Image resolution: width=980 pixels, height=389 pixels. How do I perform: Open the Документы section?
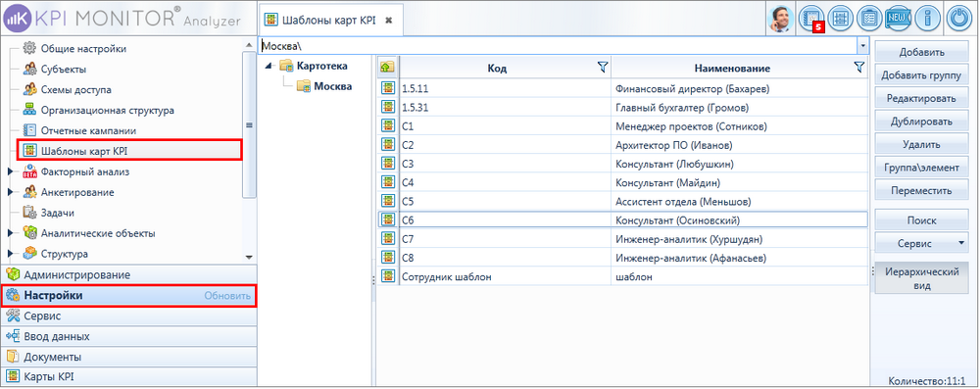(x=128, y=357)
